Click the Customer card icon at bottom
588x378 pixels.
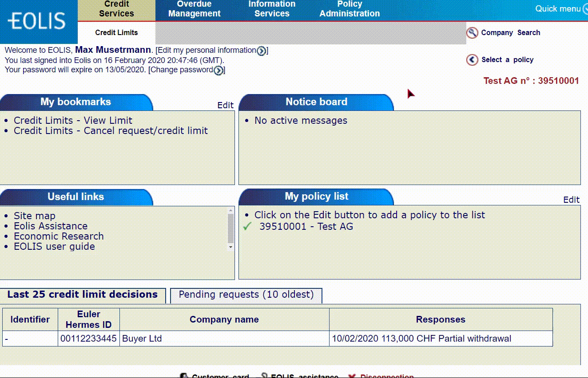(184, 376)
